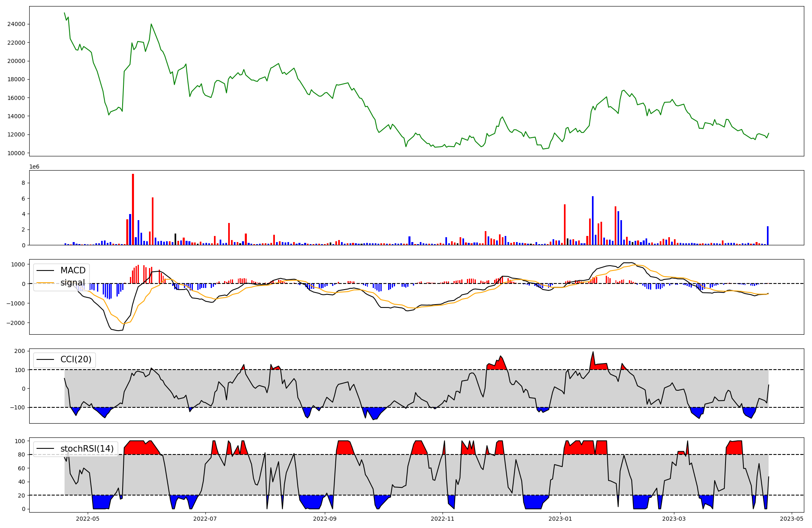The height and width of the screenshot is (528, 812).
Task: Click the 2023-03 x-axis date label
Action: point(674,519)
